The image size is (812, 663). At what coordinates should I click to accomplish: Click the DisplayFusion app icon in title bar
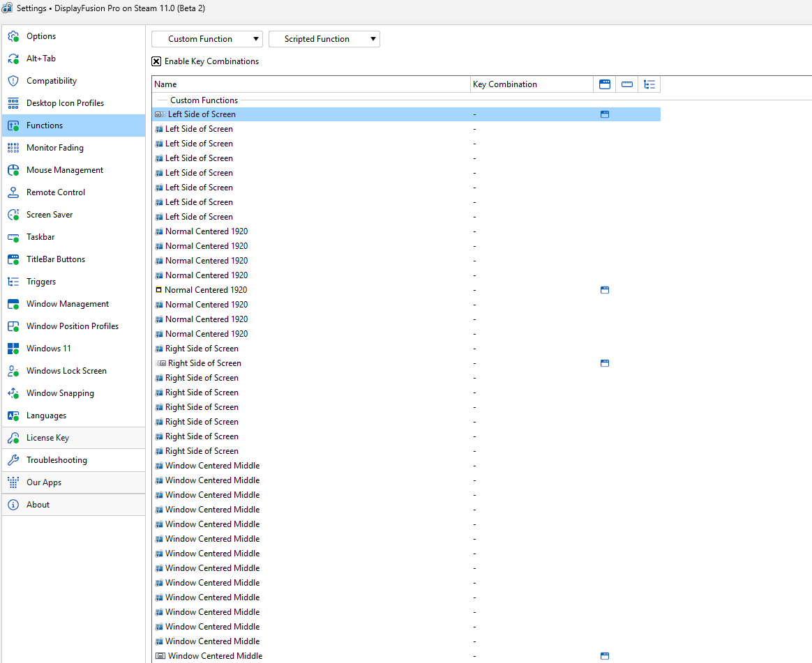point(7,8)
